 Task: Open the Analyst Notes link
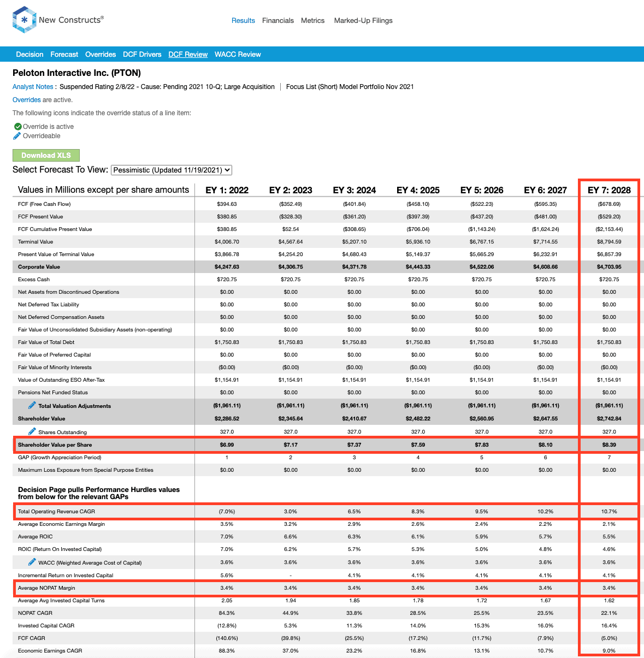pos(33,87)
